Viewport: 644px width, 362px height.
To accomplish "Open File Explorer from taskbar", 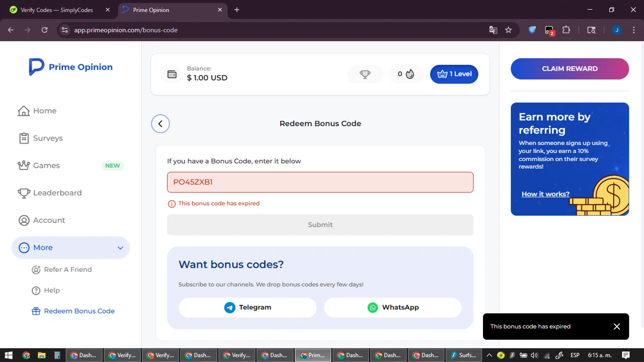I will pos(42,356).
